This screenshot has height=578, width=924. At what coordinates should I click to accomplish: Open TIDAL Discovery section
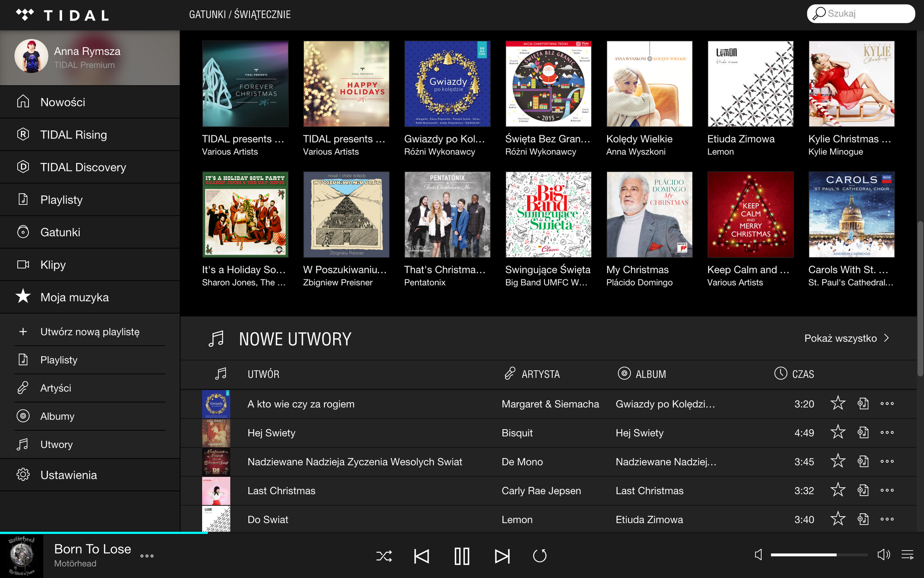click(x=90, y=167)
